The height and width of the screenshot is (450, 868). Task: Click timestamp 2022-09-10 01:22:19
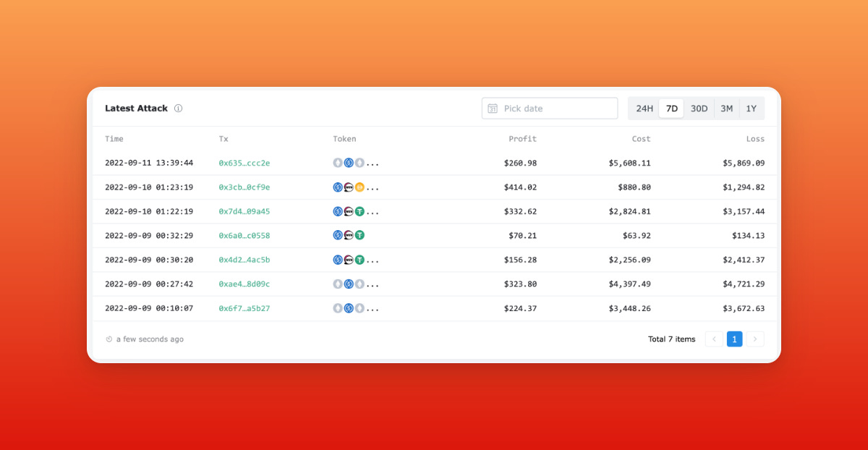click(149, 211)
